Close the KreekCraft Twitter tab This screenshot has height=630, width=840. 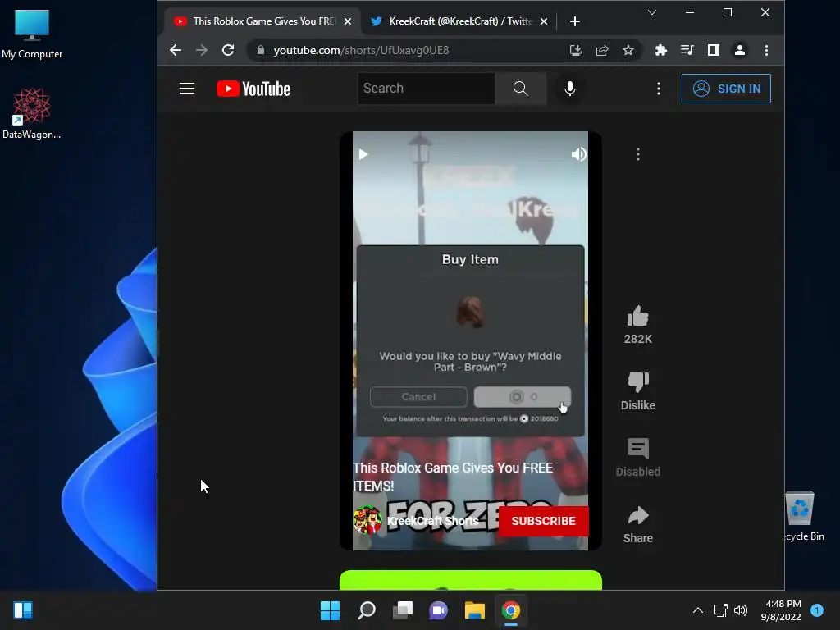click(x=544, y=21)
